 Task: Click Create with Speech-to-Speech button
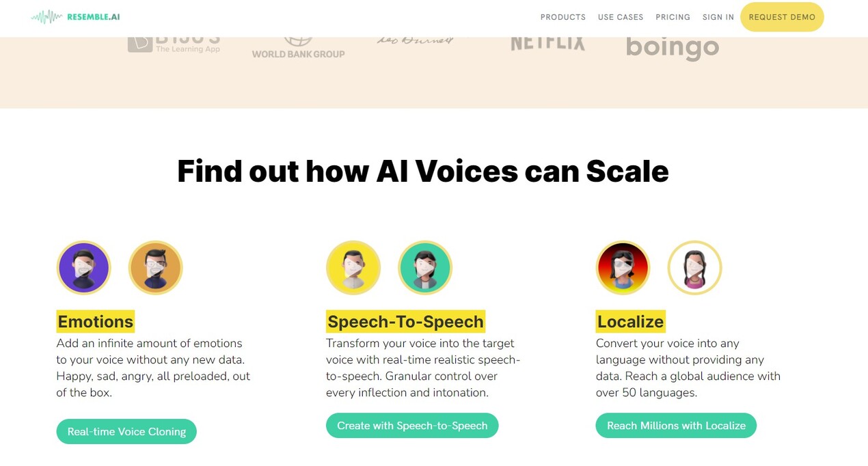412,426
